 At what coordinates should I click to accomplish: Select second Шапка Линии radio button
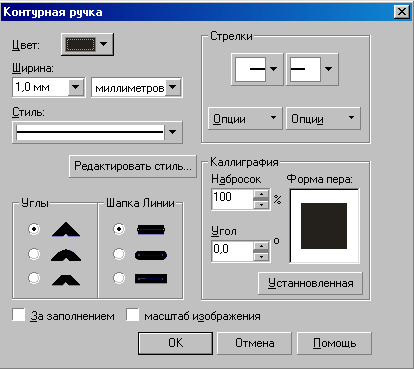click(119, 254)
